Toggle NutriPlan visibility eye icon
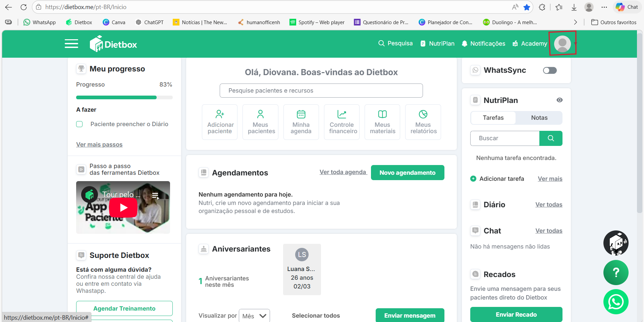Image resolution: width=644 pixels, height=322 pixels. tap(559, 100)
